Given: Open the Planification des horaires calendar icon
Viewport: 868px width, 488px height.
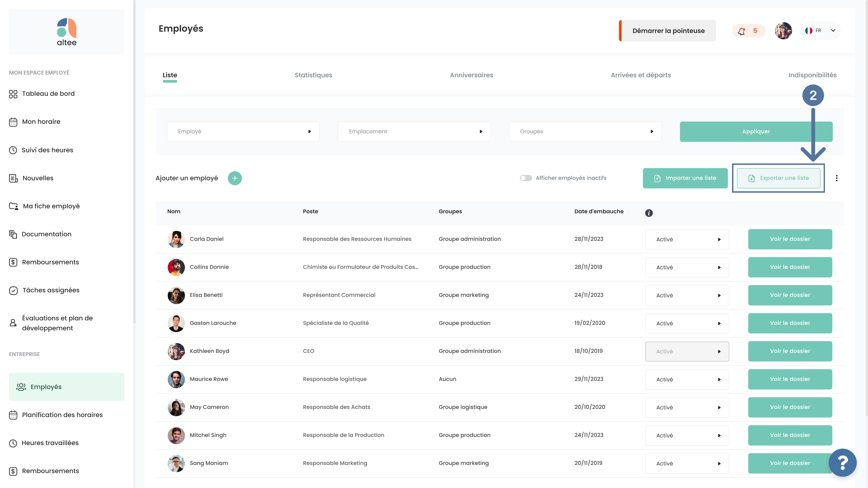Looking at the screenshot, I should point(13,415).
